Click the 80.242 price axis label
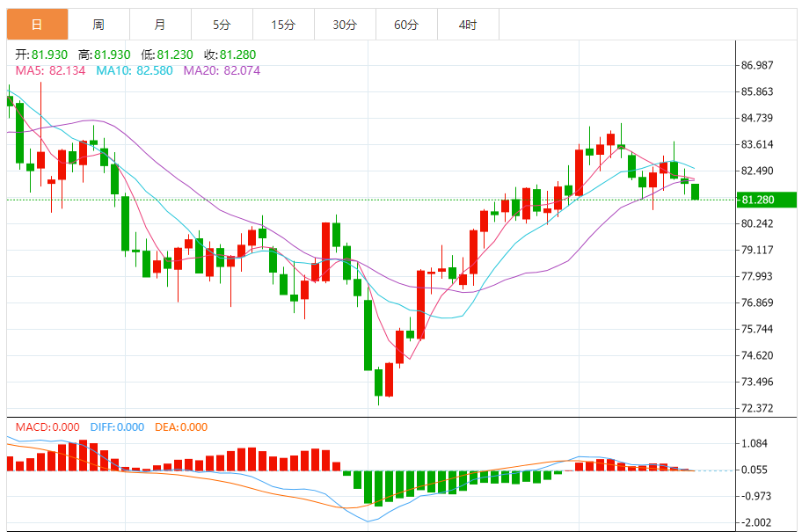The width and height of the screenshot is (802, 532). pyautogui.click(x=757, y=223)
